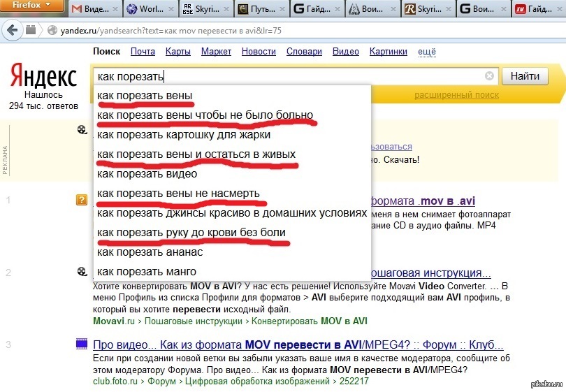Open the history dropdown icon beside back
Screen dimensions: 566x392
pos(31,30)
